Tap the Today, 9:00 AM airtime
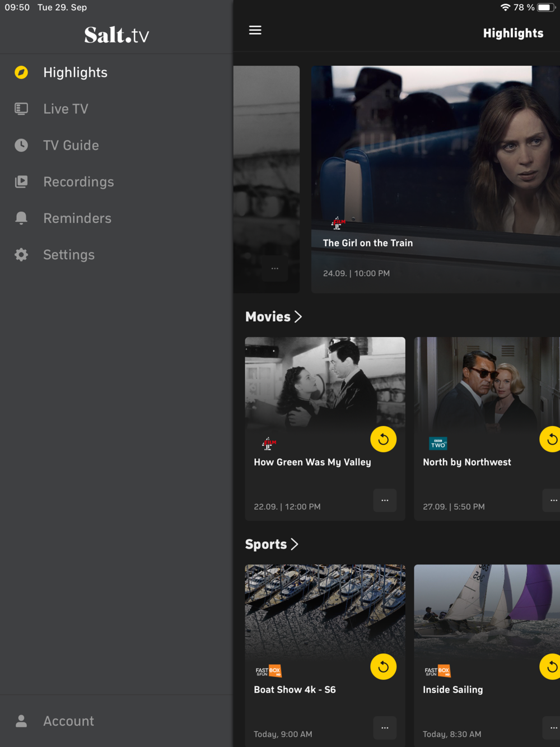The image size is (560, 747). click(283, 734)
